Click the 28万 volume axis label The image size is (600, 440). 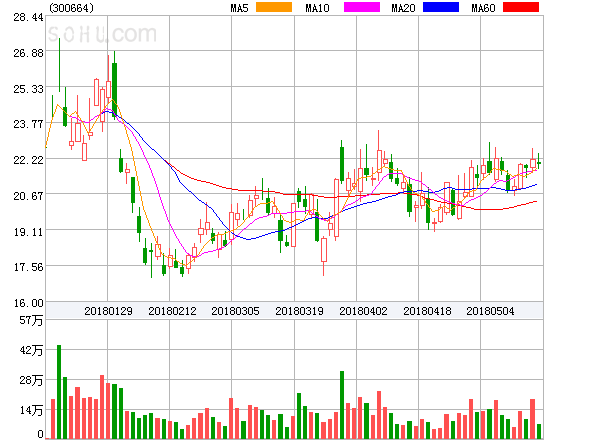point(31,380)
